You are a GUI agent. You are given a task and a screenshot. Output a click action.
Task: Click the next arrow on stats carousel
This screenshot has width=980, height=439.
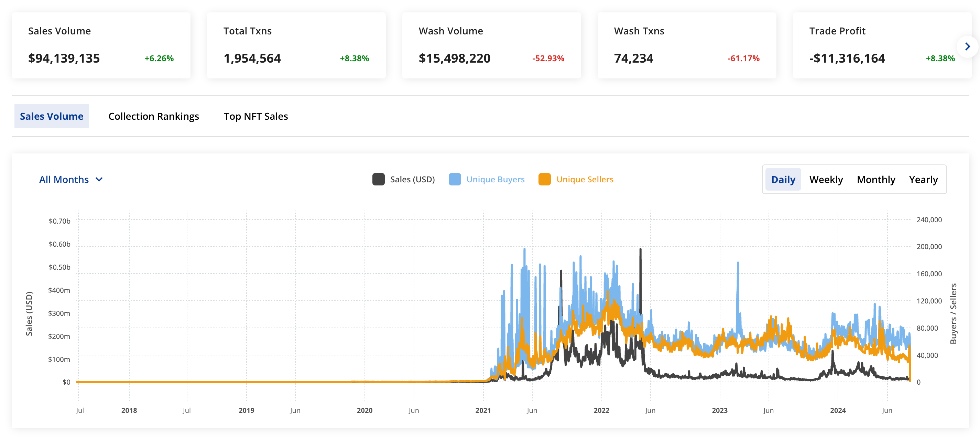coord(967,46)
